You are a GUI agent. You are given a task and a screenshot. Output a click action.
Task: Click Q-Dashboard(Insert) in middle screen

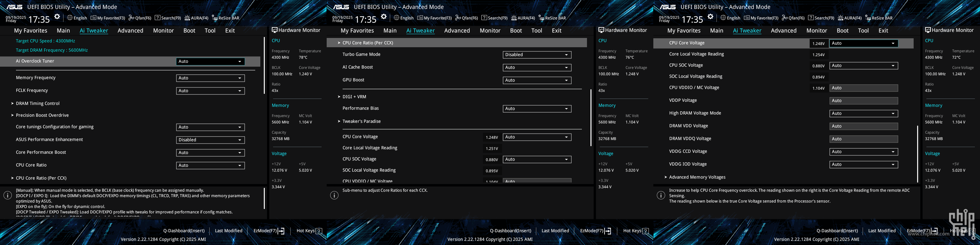tap(510, 231)
